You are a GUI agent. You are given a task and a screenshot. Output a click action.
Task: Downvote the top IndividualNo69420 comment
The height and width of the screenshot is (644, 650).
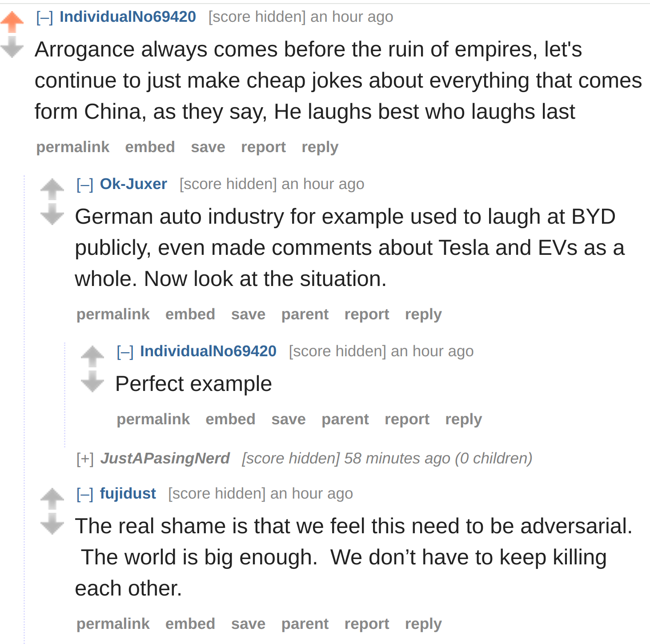(x=12, y=47)
